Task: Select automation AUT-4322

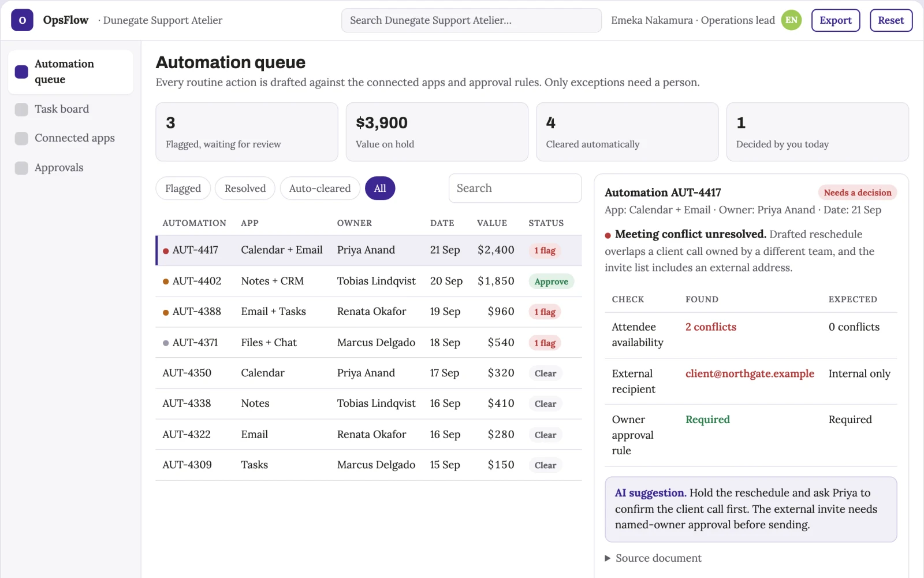Action: (x=368, y=435)
